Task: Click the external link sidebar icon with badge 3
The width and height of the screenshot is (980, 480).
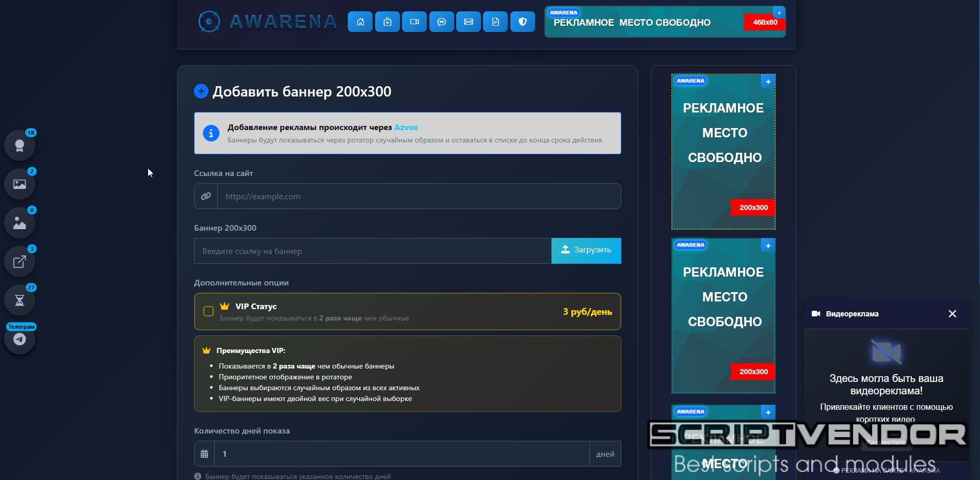Action: (20, 262)
